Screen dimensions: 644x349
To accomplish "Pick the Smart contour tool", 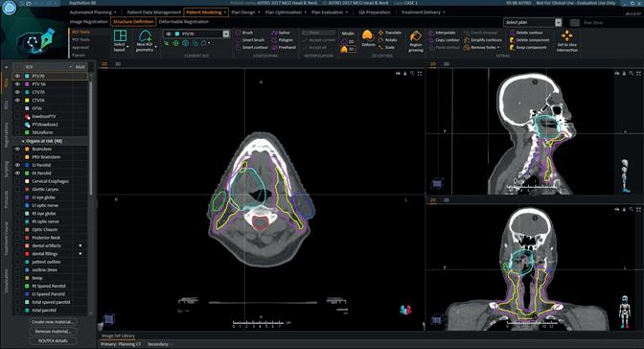I will pos(251,47).
